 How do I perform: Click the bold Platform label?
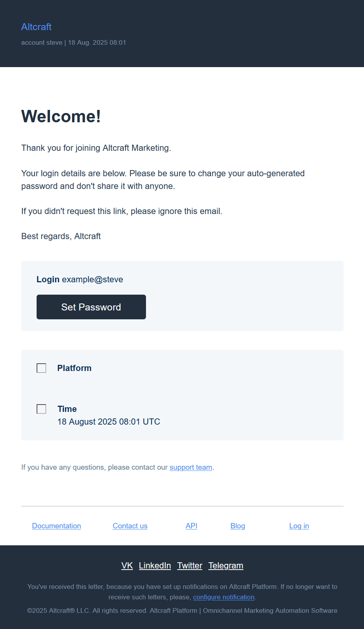tap(74, 368)
